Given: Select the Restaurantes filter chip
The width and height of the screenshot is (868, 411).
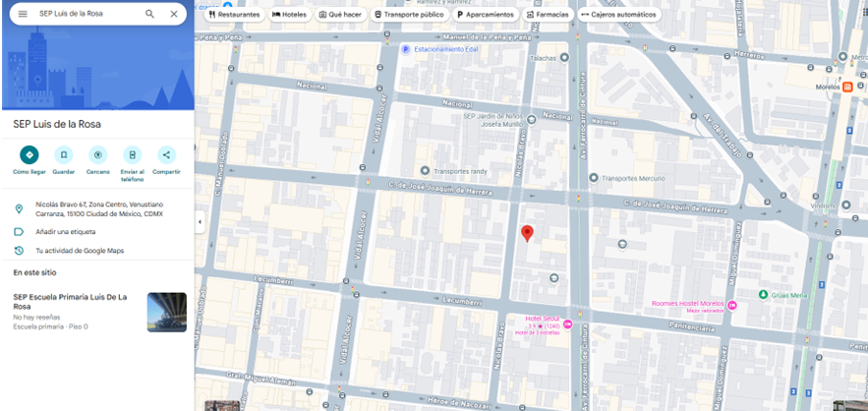Looking at the screenshot, I should pyautogui.click(x=235, y=15).
